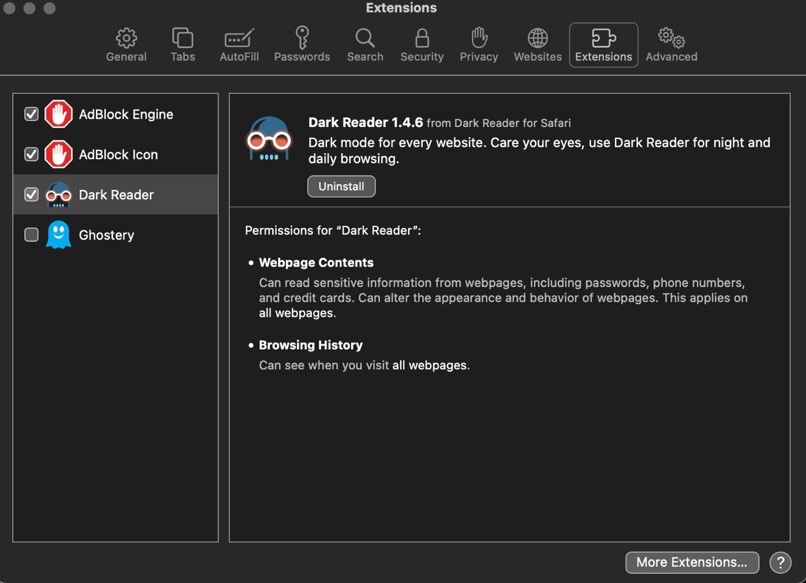Open the Websites globe icon

[538, 38]
